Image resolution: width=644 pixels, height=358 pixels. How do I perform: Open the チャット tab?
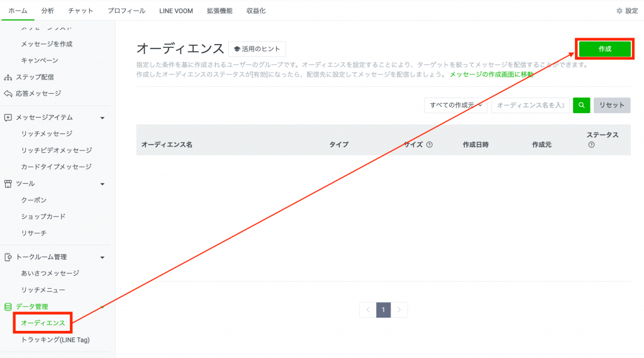(80, 11)
